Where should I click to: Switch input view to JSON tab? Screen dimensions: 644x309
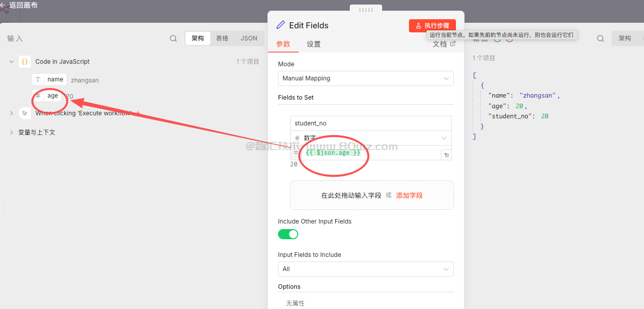(249, 38)
